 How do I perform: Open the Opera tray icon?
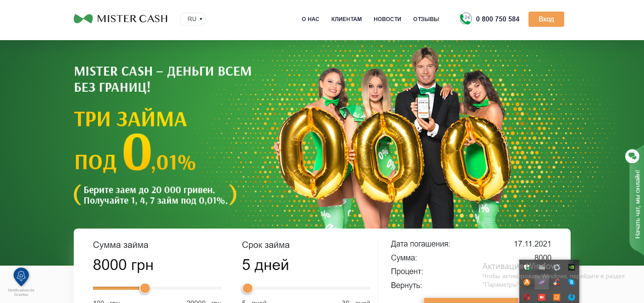click(527, 297)
